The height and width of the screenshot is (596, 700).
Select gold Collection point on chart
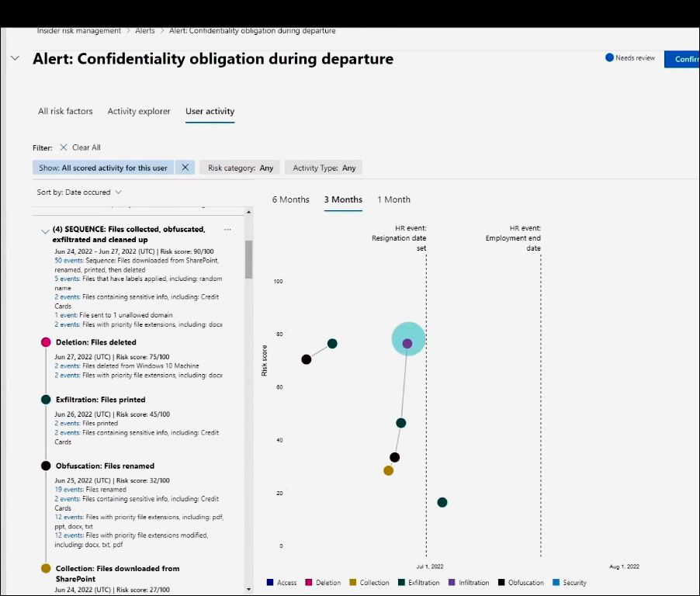388,470
